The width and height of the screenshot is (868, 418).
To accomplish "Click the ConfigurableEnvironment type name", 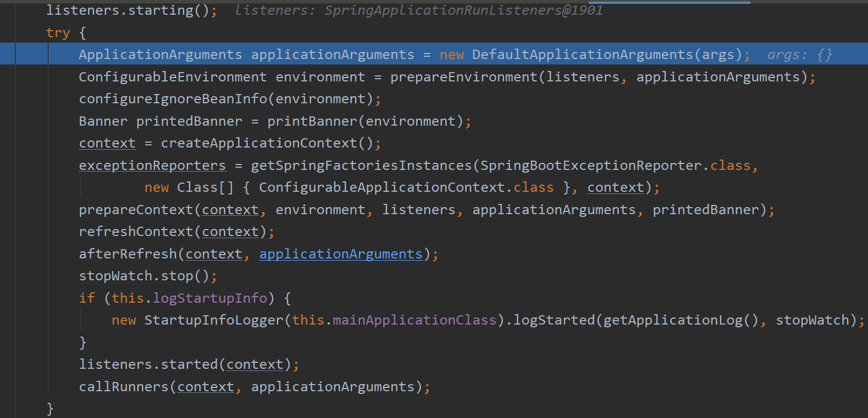I will click(x=173, y=77).
